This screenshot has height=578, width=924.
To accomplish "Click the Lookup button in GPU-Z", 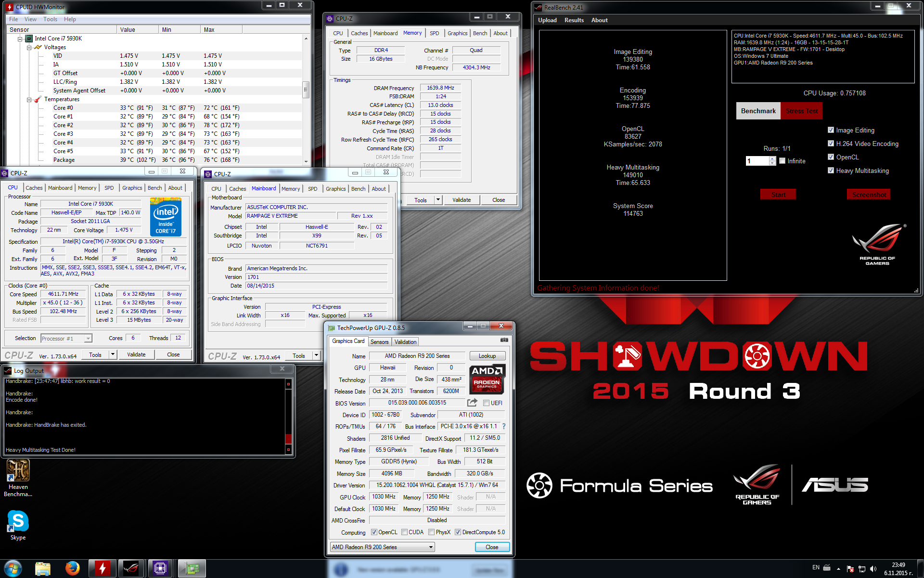I will coord(487,356).
